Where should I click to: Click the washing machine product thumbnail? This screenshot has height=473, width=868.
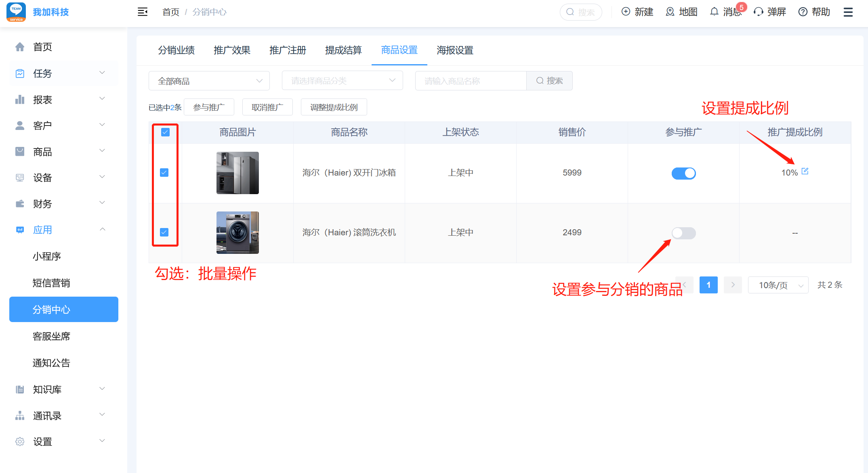(x=237, y=232)
